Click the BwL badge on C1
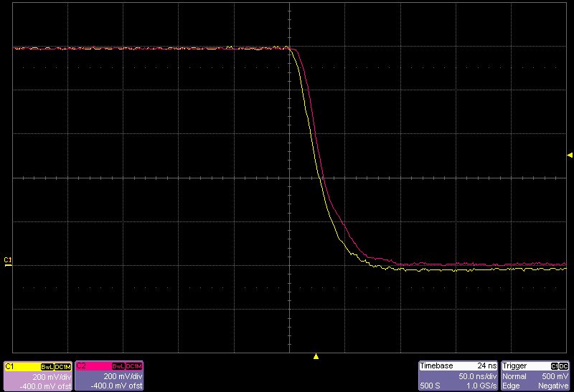This screenshot has width=574, height=392. (47, 367)
